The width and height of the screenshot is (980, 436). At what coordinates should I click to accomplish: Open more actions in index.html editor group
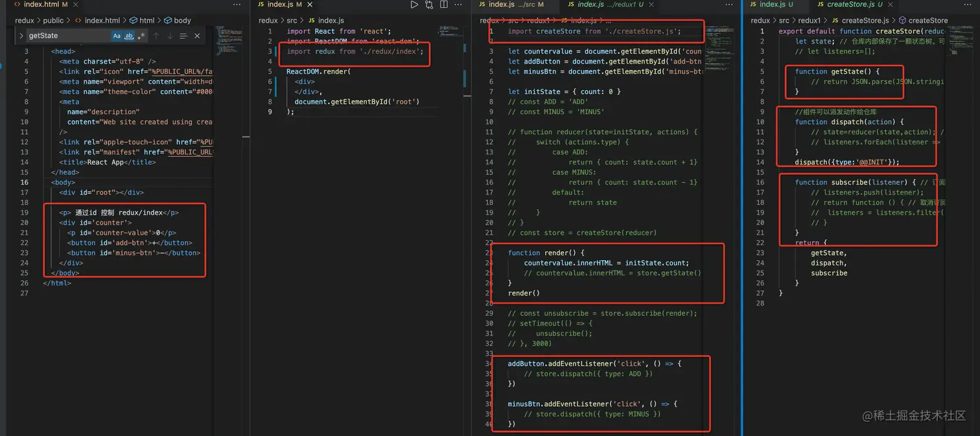pos(237,5)
